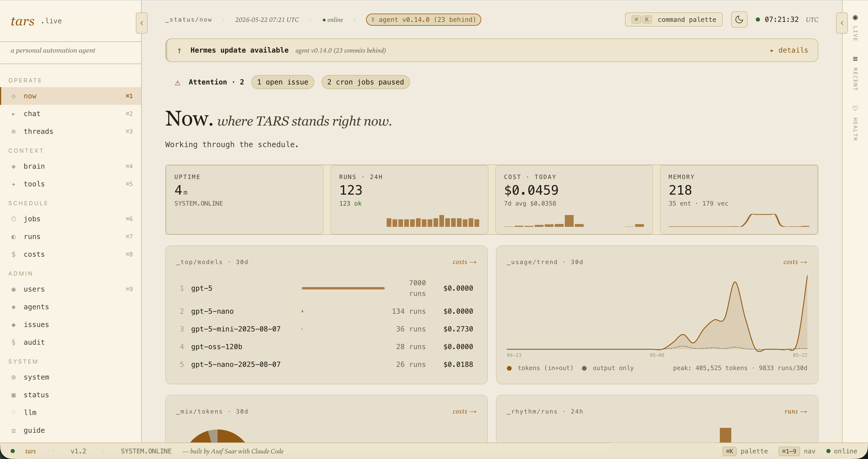Image resolution: width=868 pixels, height=459 pixels.
Task: Toggle dark mode with the moon button
Action: (739, 19)
